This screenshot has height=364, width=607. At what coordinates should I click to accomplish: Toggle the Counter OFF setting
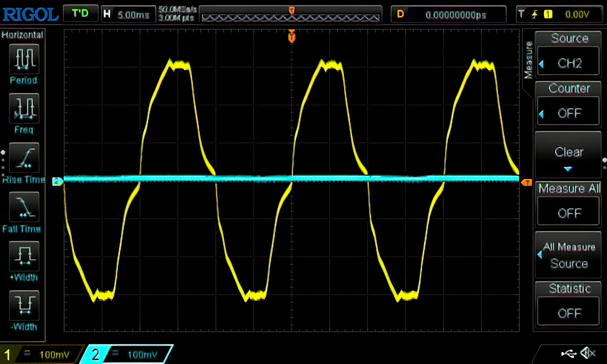tap(568, 113)
